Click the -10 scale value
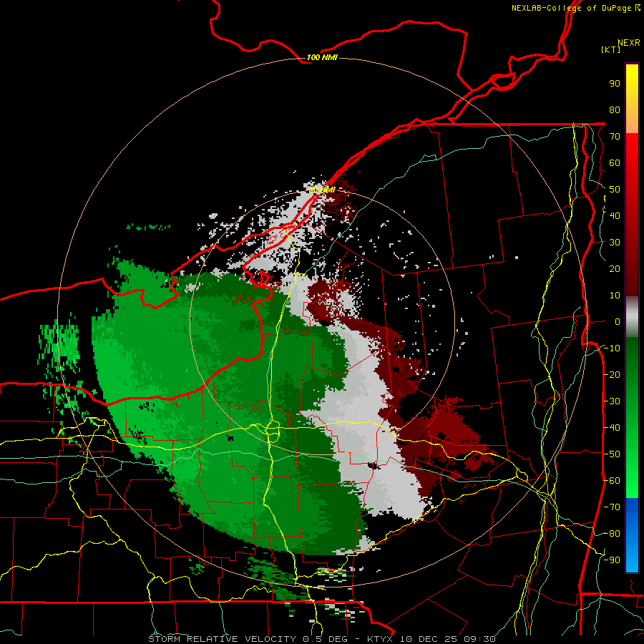Screen dimensions: 644x644 [612, 348]
